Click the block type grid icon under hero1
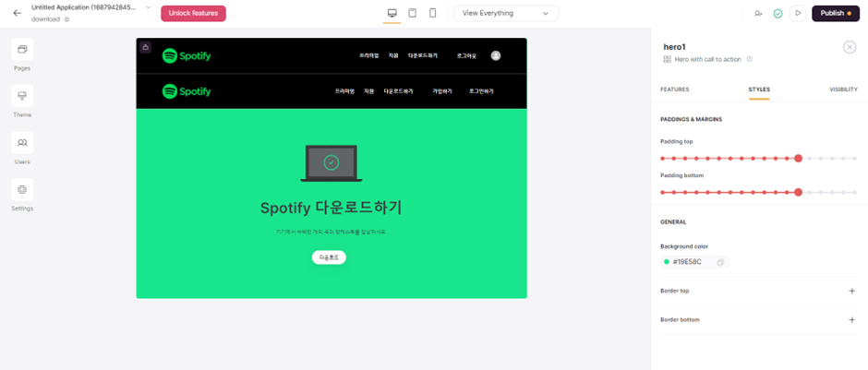The height and width of the screenshot is (370, 868). pyautogui.click(x=667, y=59)
